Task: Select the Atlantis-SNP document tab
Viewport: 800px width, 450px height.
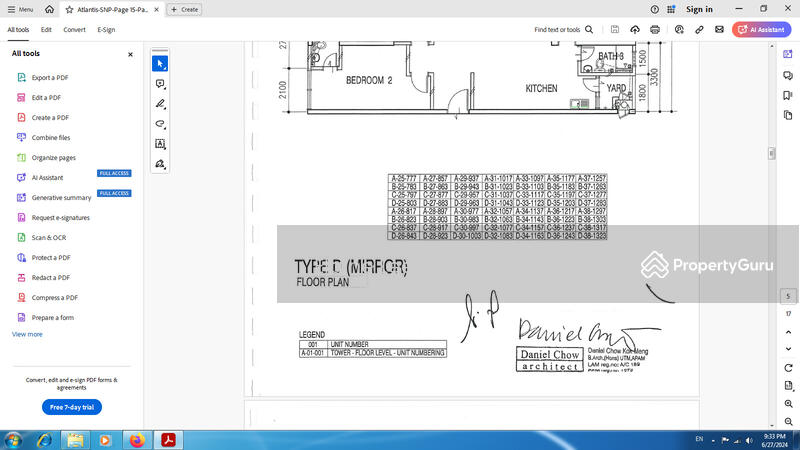Action: [112, 10]
